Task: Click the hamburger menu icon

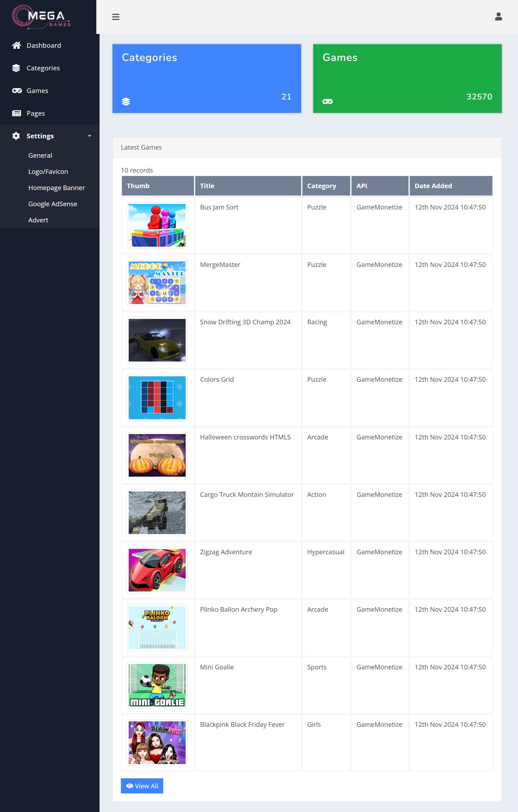Action: [x=116, y=17]
